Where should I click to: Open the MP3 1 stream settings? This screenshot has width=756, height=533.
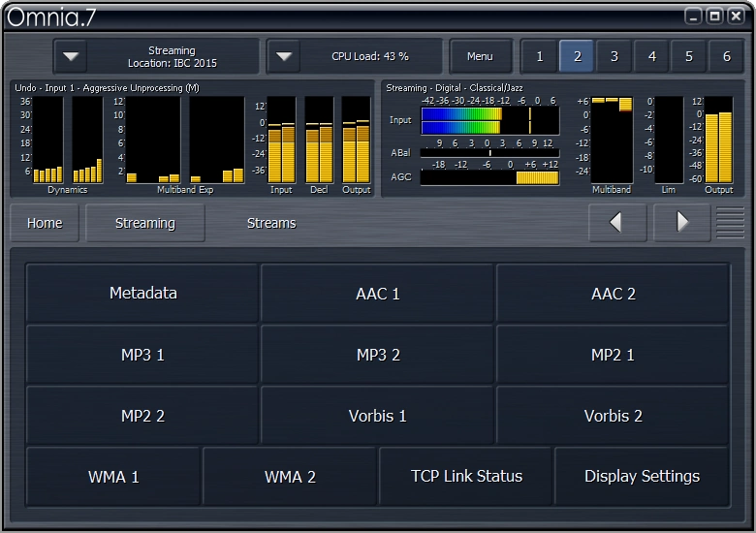142,355
